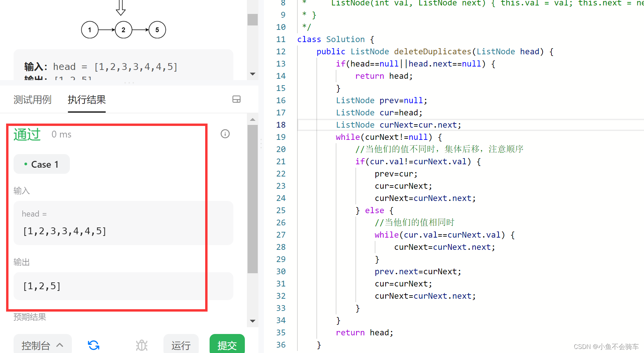Screen dimensions: 644x353
Task: Select the Case 1 test case
Action: tap(41, 164)
